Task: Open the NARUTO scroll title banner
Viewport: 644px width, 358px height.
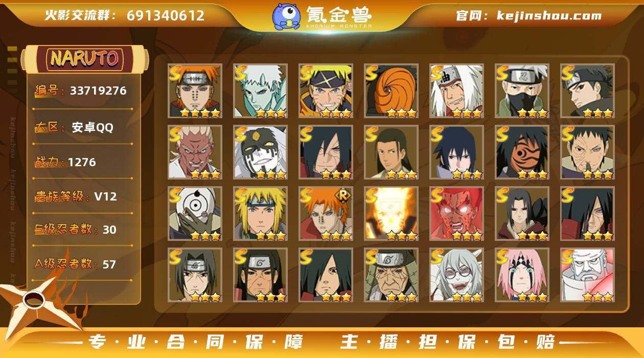Action: point(85,59)
